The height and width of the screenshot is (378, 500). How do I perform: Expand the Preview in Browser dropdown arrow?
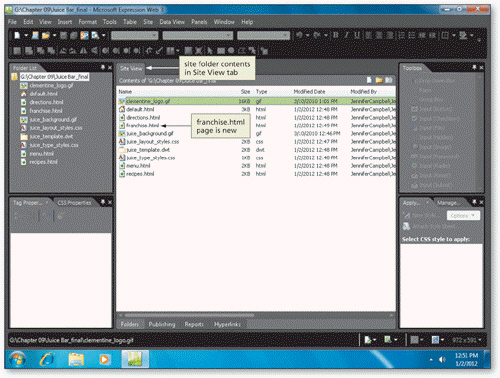point(103,35)
